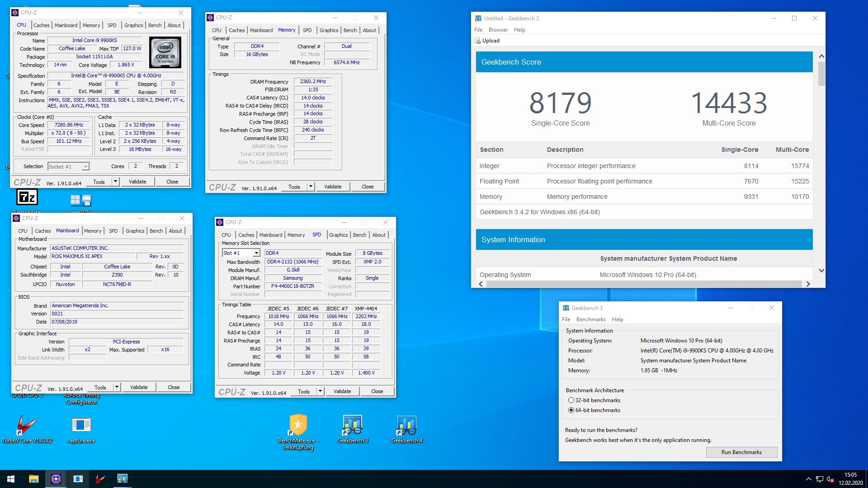
Task: Click left arrow of Geekbench horizontal scrollbar
Action: [481, 284]
